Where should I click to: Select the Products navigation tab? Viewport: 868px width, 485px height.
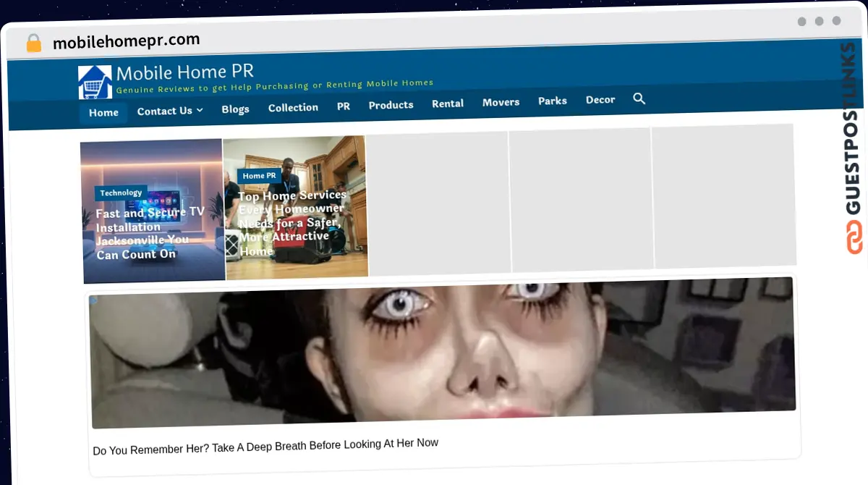tap(391, 105)
